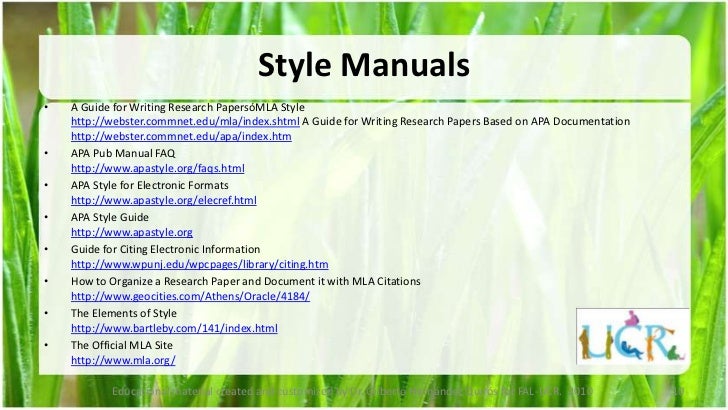Click 'The Official MLA Site' text
This screenshot has width=728, height=410.
coord(122,345)
